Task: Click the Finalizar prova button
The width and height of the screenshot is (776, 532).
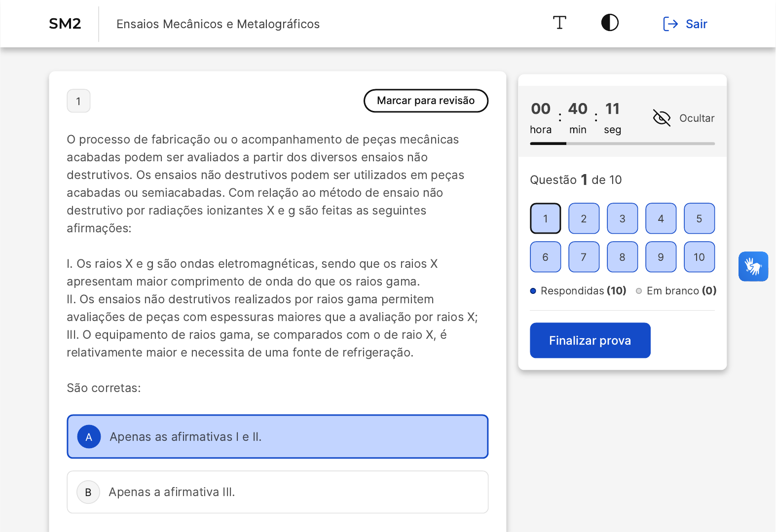Action: (x=590, y=340)
